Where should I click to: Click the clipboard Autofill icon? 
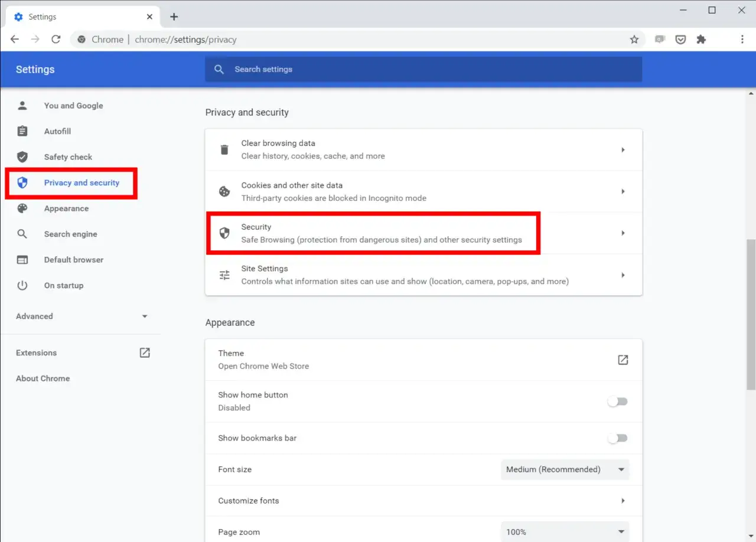coord(22,131)
